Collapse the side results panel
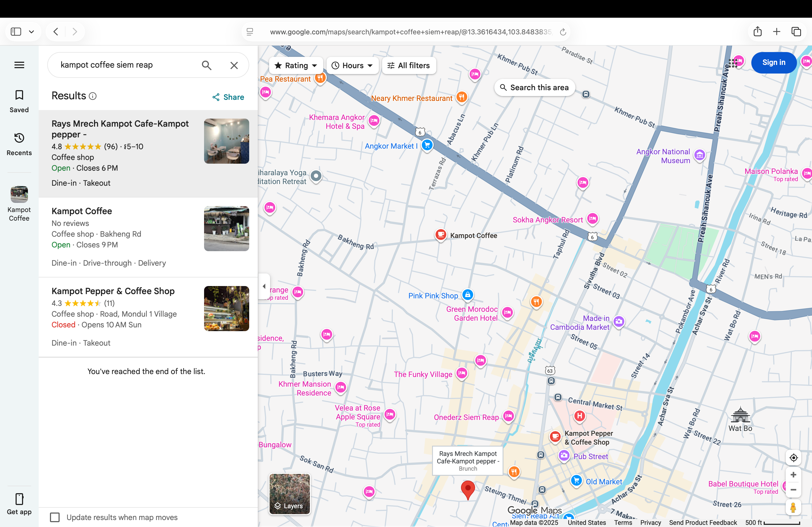Viewport: 812px width, 527px height. (264, 286)
